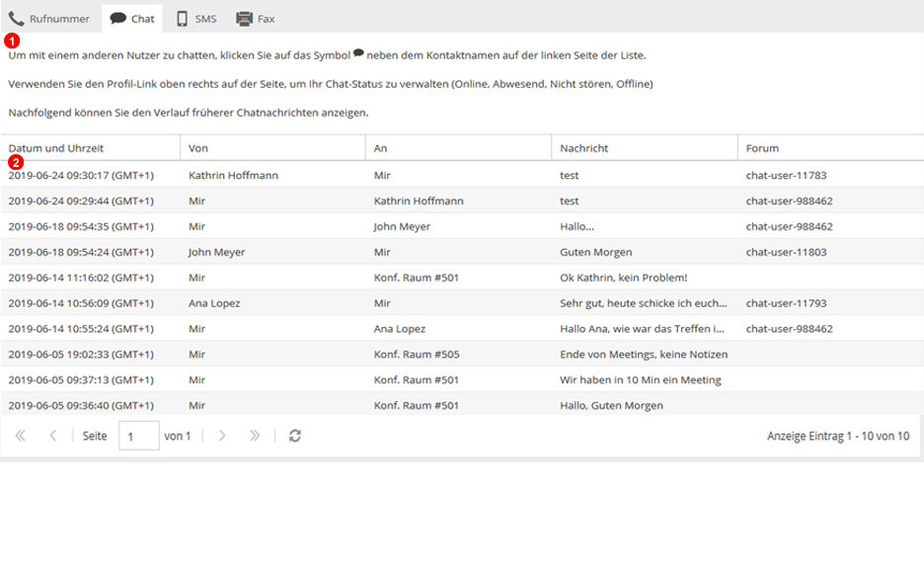Image resolution: width=924 pixels, height=569 pixels.
Task: Switch to the SMS tab
Action: tap(195, 19)
